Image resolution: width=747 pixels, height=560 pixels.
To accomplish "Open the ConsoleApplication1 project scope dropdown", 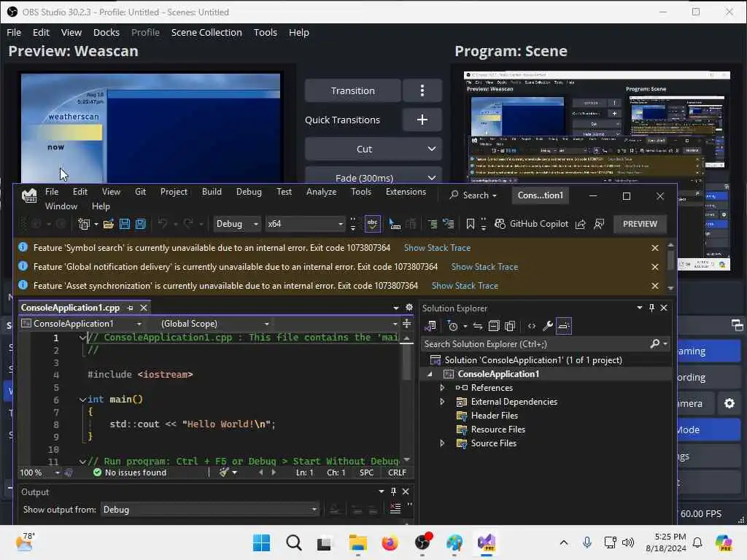I will [x=82, y=324].
